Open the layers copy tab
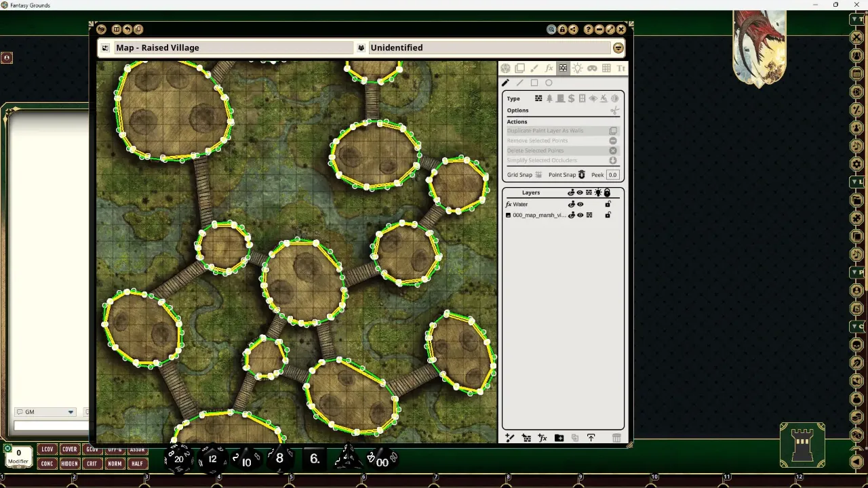The height and width of the screenshot is (488, 868). (520, 68)
